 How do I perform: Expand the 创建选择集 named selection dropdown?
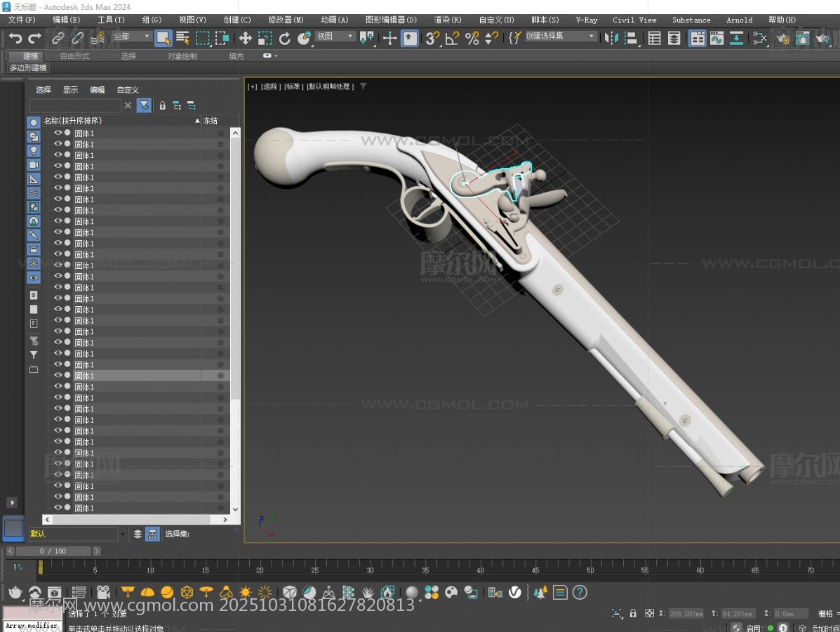coord(592,37)
